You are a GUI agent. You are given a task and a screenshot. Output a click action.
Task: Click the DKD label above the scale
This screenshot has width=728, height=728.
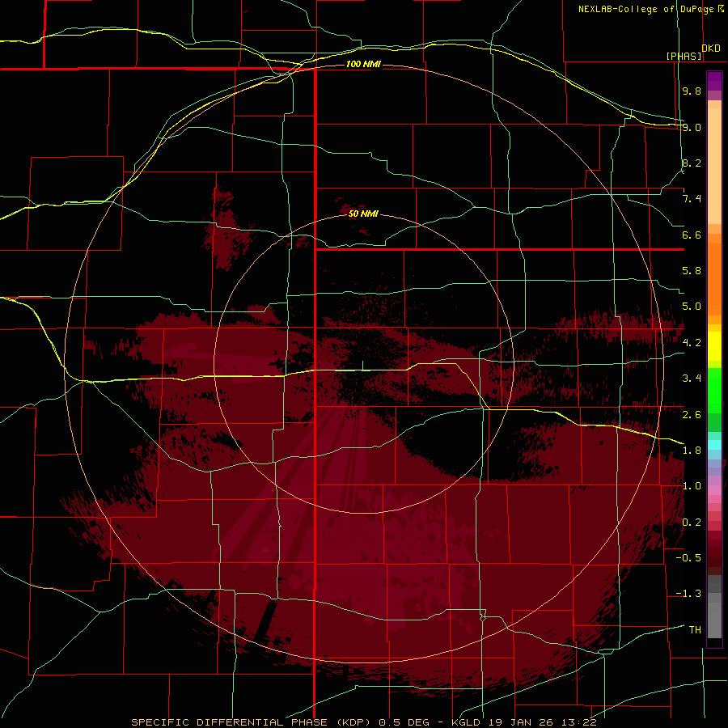click(x=710, y=48)
